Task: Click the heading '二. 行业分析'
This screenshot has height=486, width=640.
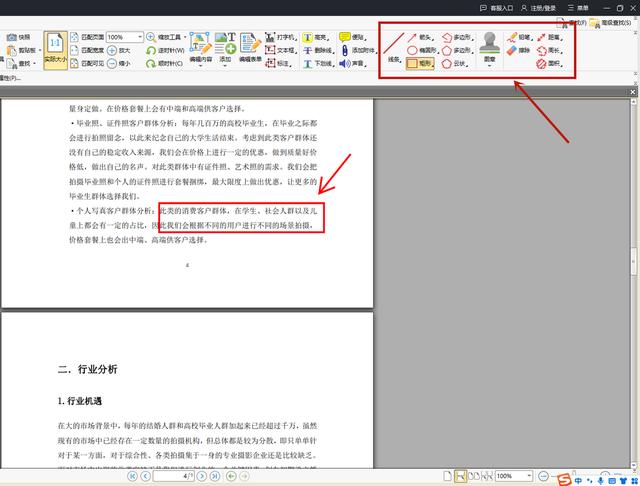Action: (x=87, y=369)
